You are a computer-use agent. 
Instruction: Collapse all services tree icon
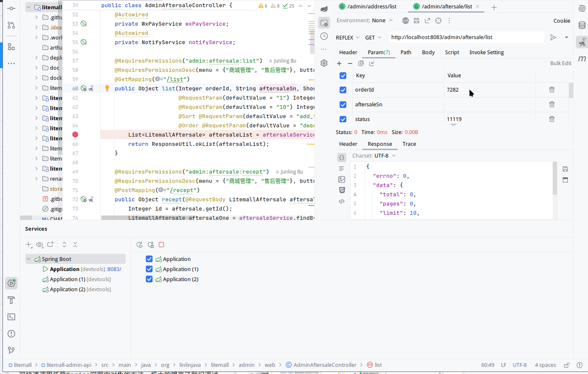75,245
